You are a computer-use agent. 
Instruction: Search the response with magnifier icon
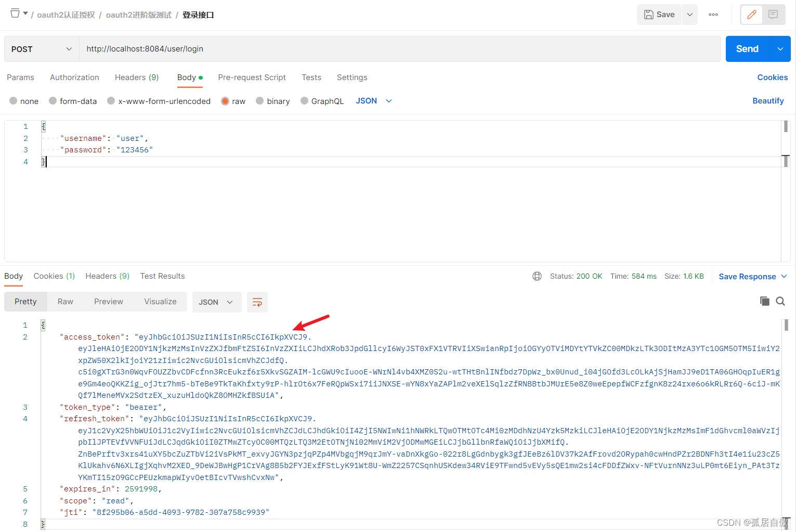point(780,301)
